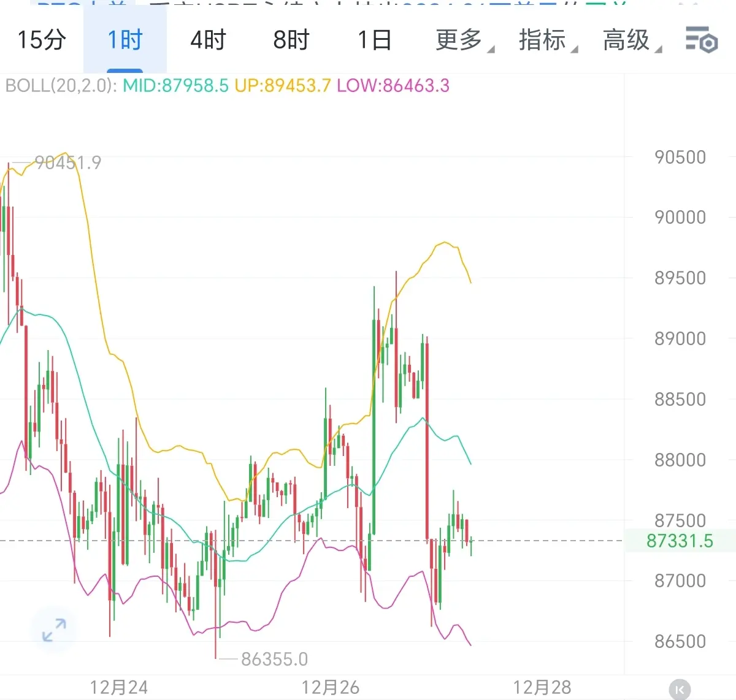Screen dimensions: 736x700
Task: Click the 90000 price axis label
Action: pos(680,217)
